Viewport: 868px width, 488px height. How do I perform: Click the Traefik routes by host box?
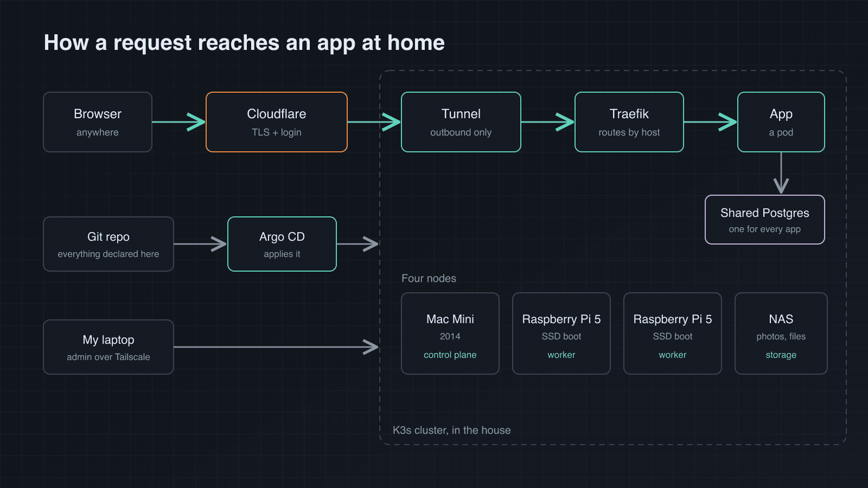coord(629,122)
